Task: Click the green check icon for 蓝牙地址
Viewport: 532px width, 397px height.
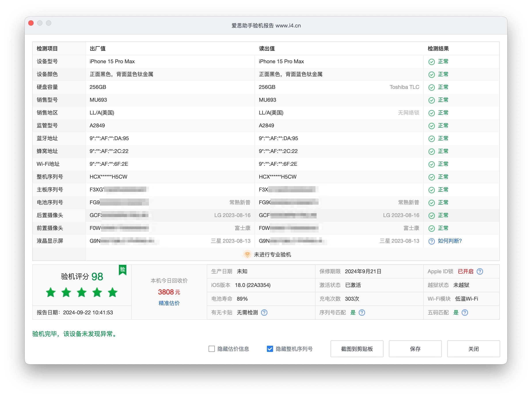Action: tap(432, 139)
